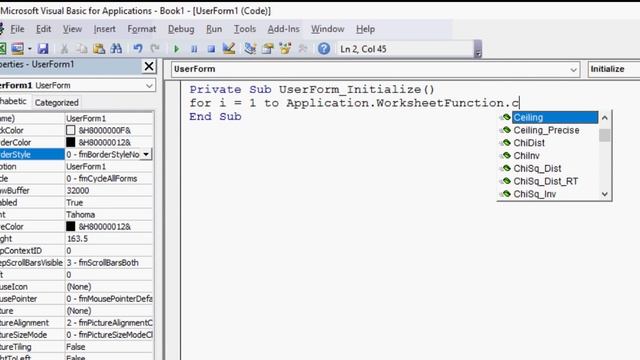Click the BorderColor black color swatch

click(71, 142)
